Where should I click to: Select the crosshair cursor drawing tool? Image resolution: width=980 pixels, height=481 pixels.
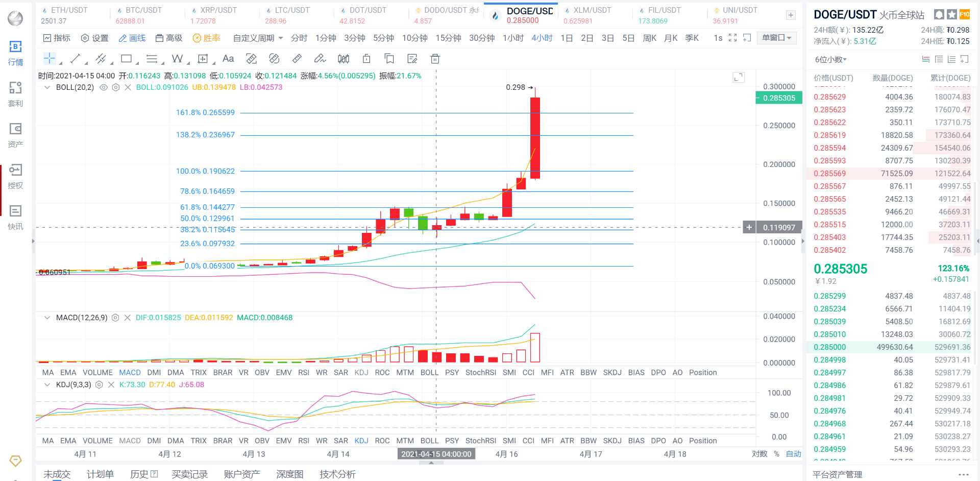[50, 59]
